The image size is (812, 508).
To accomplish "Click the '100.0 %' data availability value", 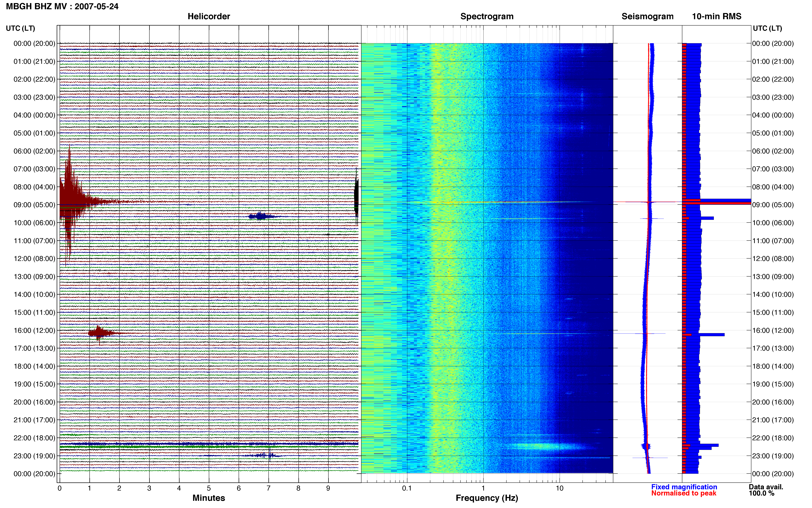I will [762, 493].
